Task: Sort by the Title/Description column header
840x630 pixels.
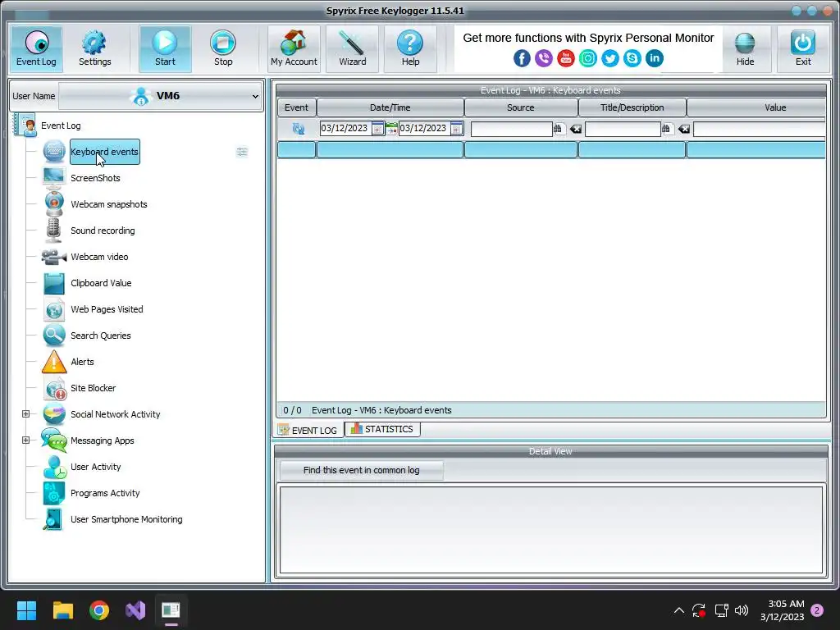Action: pyautogui.click(x=632, y=107)
